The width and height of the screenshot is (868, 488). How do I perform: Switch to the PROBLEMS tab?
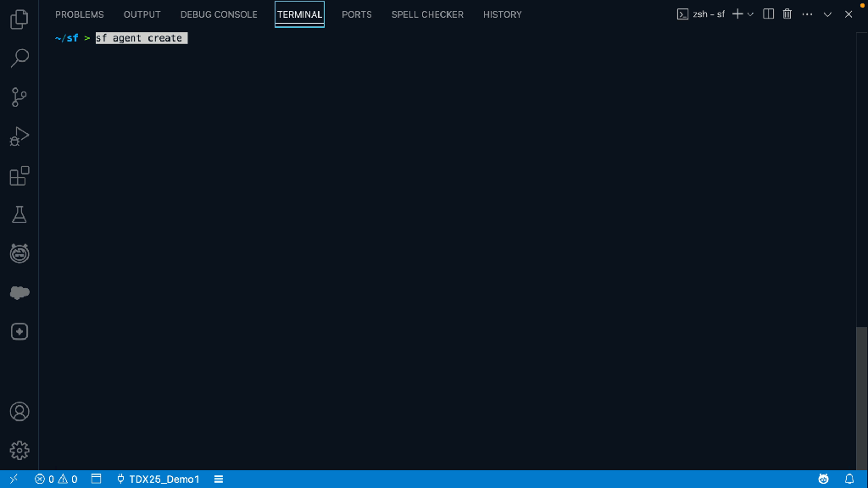pos(80,14)
